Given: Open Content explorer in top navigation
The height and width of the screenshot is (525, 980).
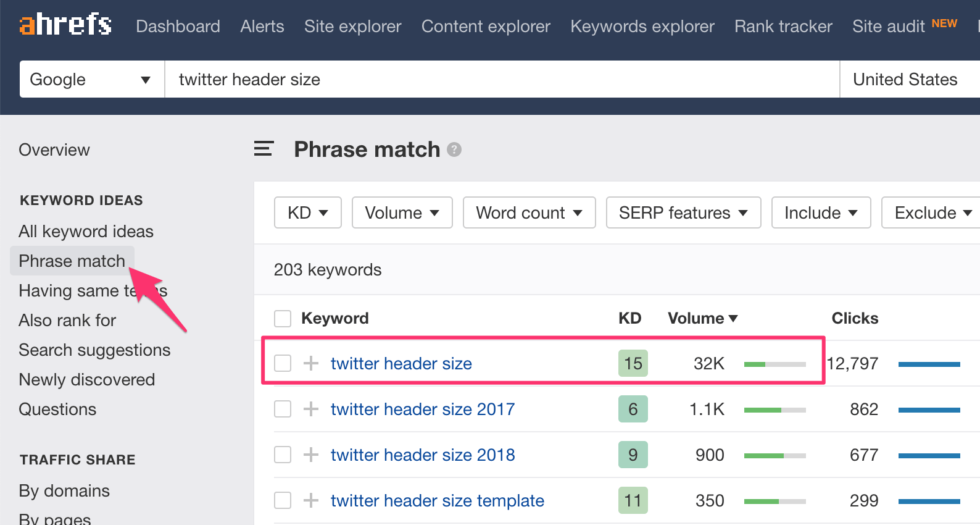Looking at the screenshot, I should (x=486, y=27).
